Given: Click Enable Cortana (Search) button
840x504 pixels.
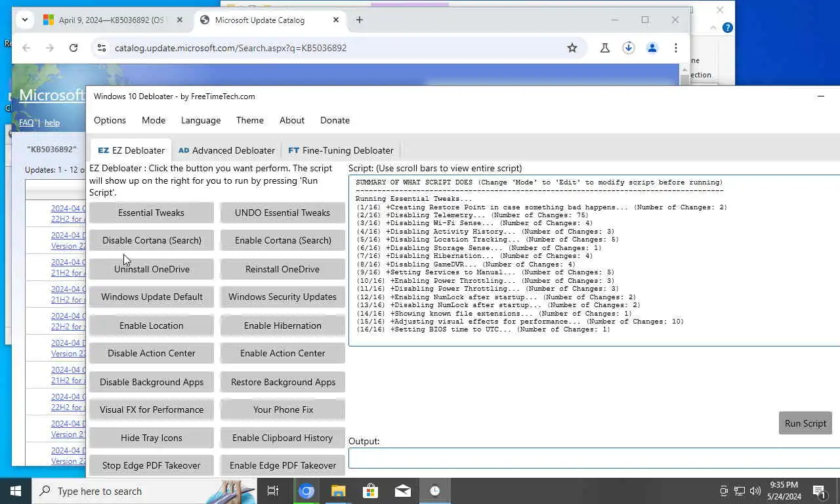Looking at the screenshot, I should pyautogui.click(x=283, y=240).
